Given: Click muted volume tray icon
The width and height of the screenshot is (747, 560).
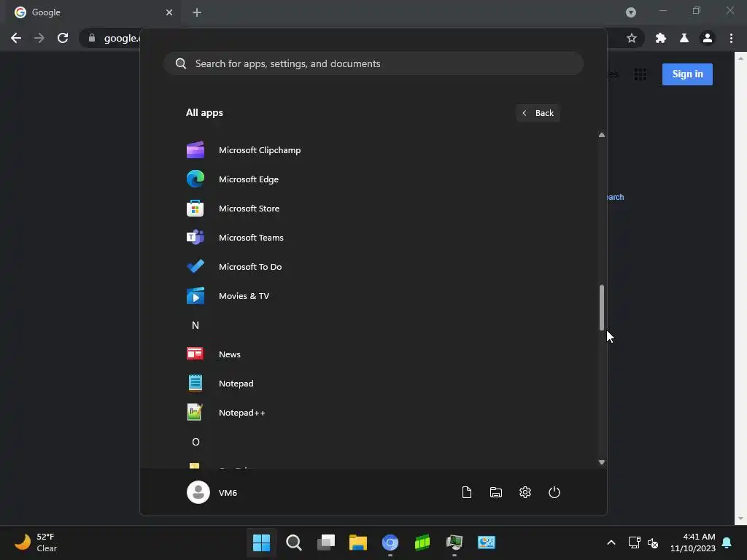Looking at the screenshot, I should (653, 542).
